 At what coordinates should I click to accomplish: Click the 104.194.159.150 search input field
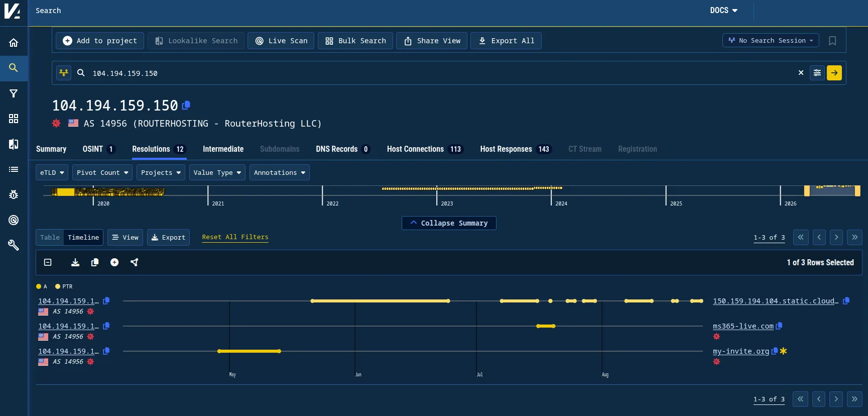pyautogui.click(x=442, y=73)
